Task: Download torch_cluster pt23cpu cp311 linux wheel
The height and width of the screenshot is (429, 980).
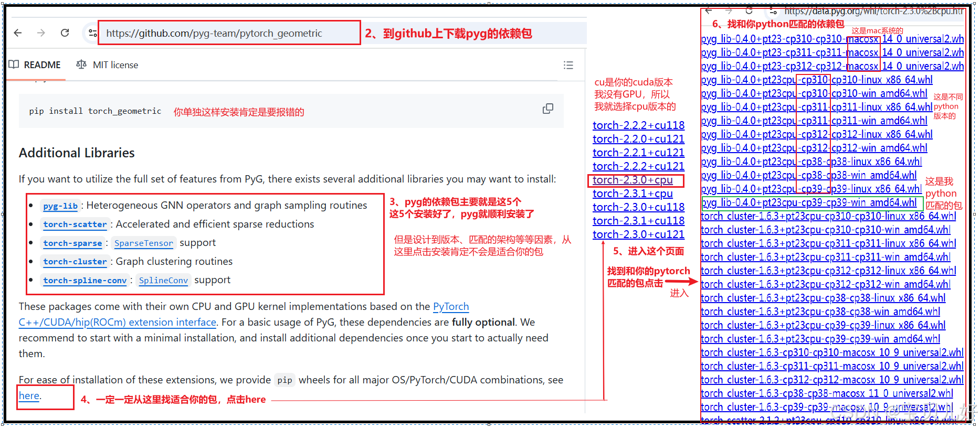Action: 828,243
